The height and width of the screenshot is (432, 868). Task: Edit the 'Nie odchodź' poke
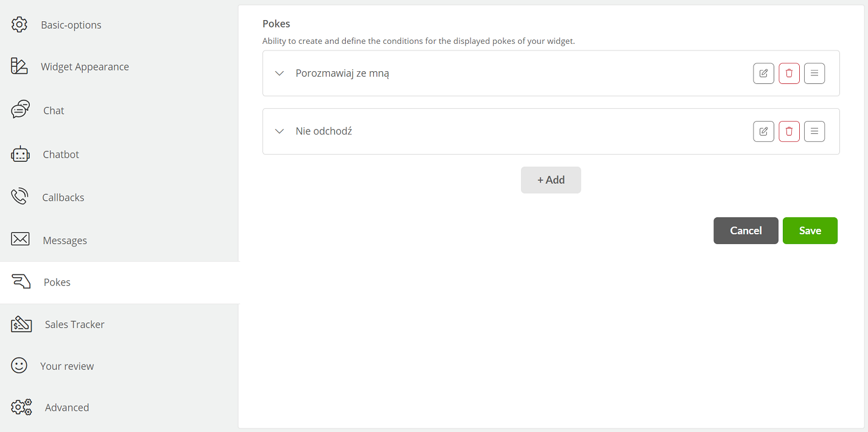click(x=763, y=131)
